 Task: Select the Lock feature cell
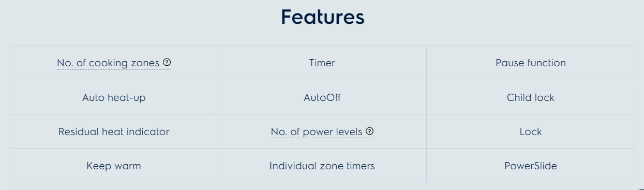[x=531, y=131]
